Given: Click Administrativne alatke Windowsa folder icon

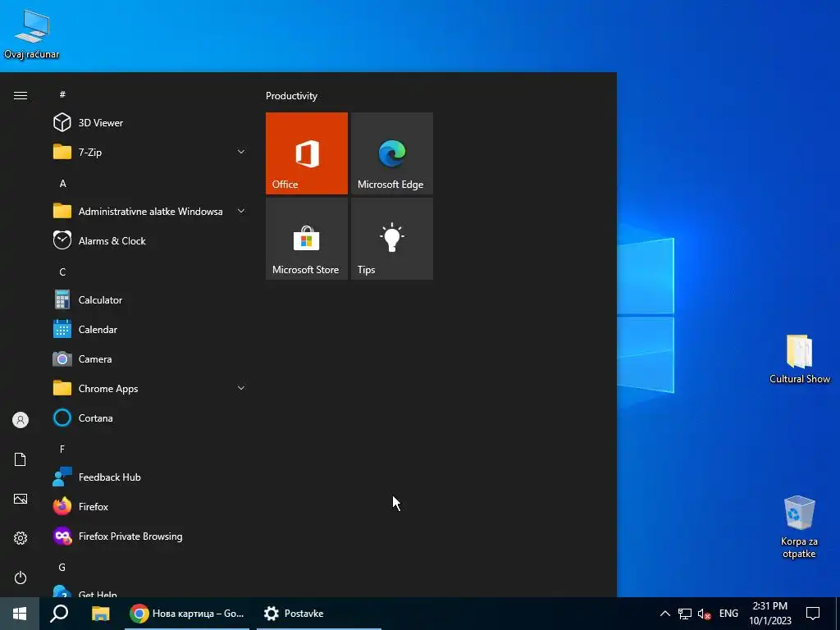Looking at the screenshot, I should coord(62,211).
